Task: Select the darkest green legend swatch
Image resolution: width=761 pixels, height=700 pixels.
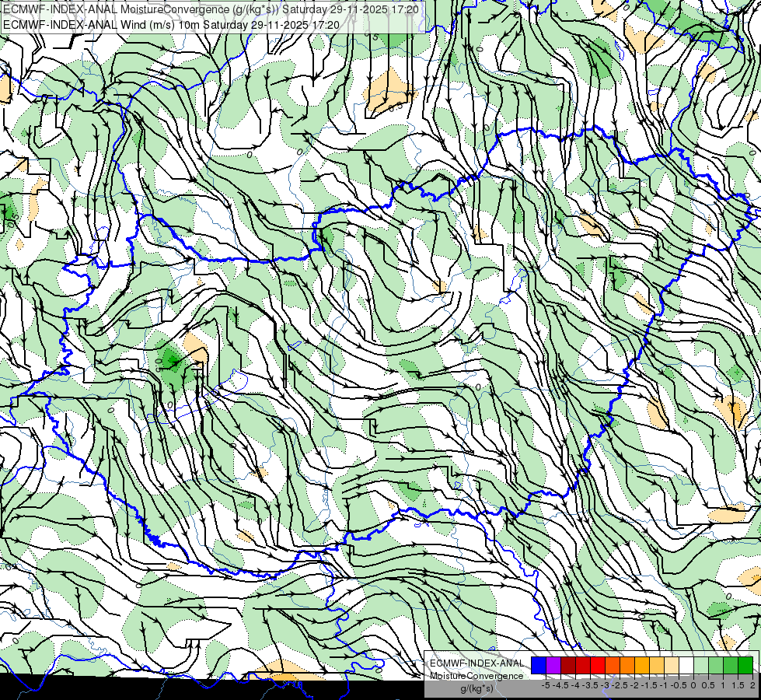Action: coord(745,665)
